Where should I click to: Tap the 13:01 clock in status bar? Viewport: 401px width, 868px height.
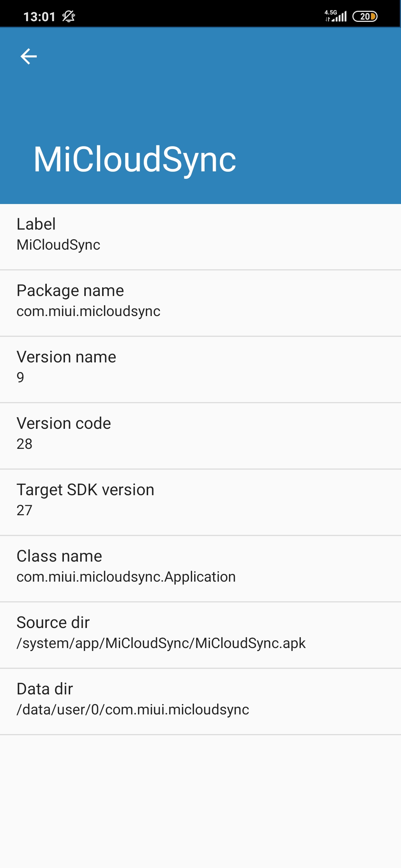[39, 17]
